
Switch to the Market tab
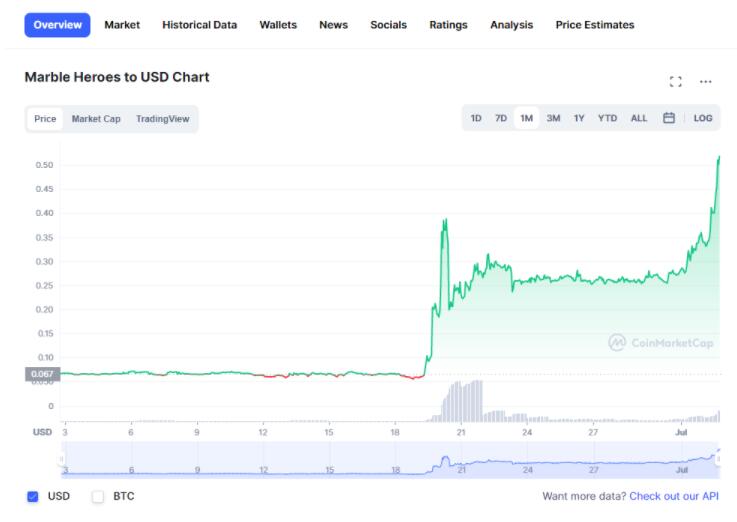(x=122, y=25)
